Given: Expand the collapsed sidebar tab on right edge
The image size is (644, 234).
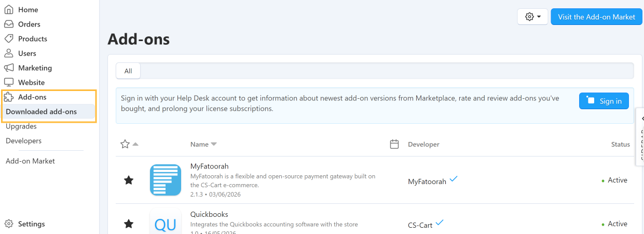Looking at the screenshot, I should click(x=640, y=137).
